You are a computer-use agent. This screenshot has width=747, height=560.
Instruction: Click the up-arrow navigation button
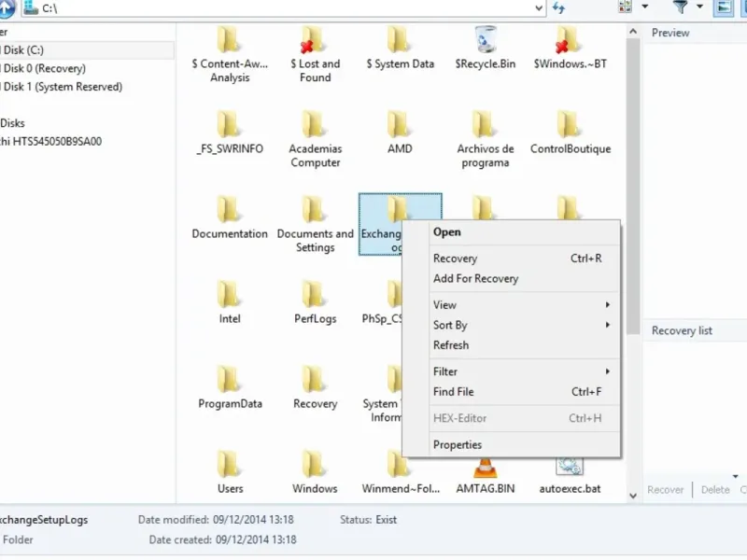point(7,8)
